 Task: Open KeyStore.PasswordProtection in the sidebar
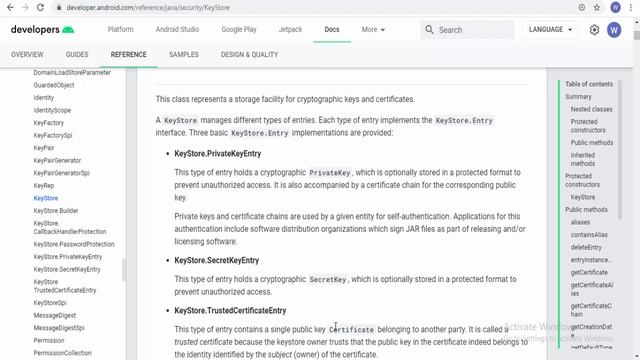click(74, 244)
